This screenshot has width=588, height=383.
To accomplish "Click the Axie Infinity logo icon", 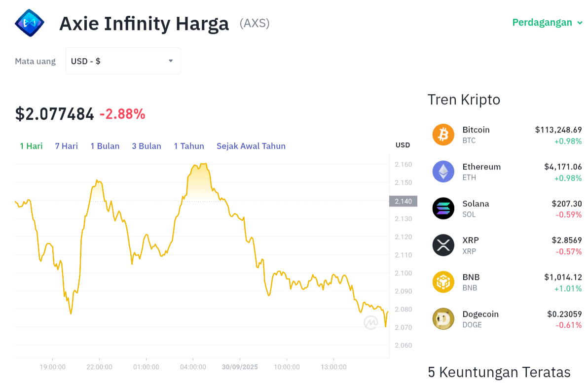I will coord(30,23).
